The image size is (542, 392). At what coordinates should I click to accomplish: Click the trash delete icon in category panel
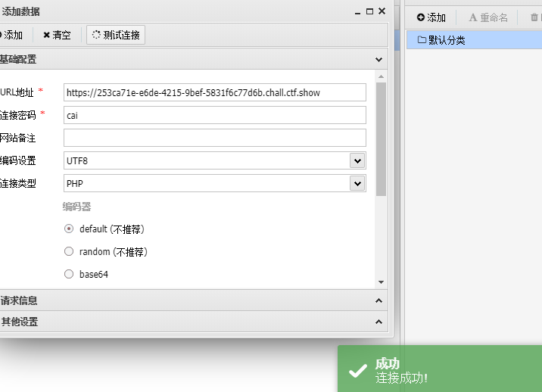pos(534,17)
